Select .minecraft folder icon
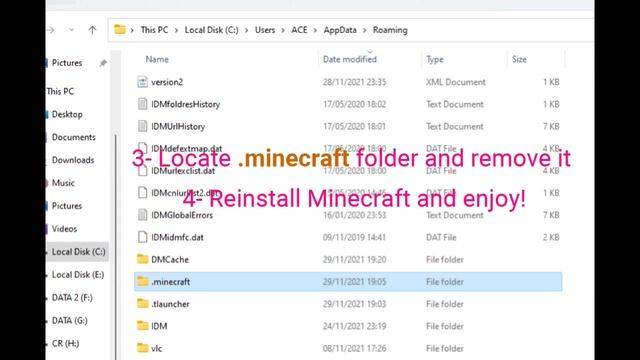The image size is (640, 360). point(142,281)
